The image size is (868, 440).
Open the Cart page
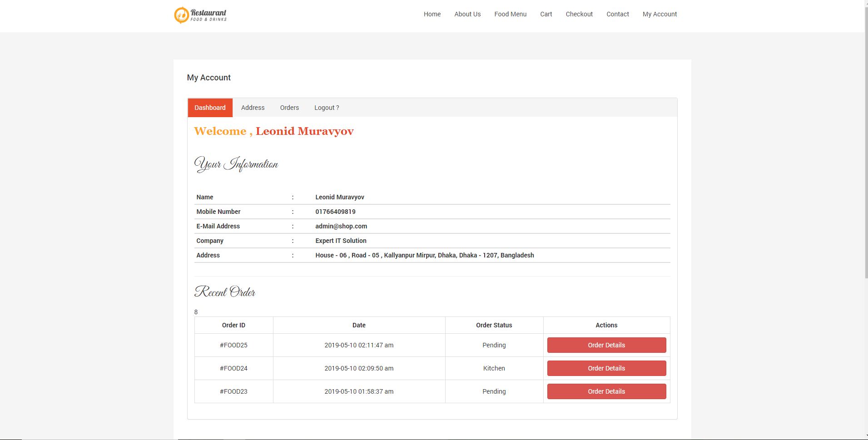(x=546, y=14)
